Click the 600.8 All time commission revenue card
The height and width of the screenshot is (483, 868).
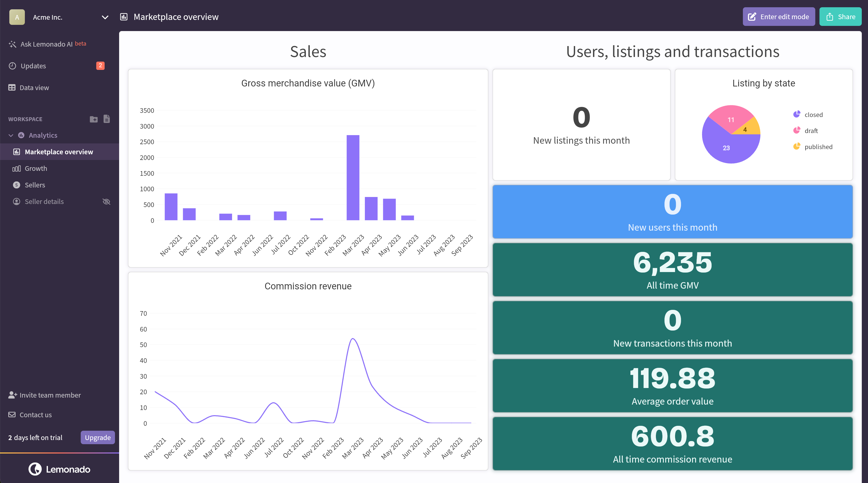click(x=672, y=443)
